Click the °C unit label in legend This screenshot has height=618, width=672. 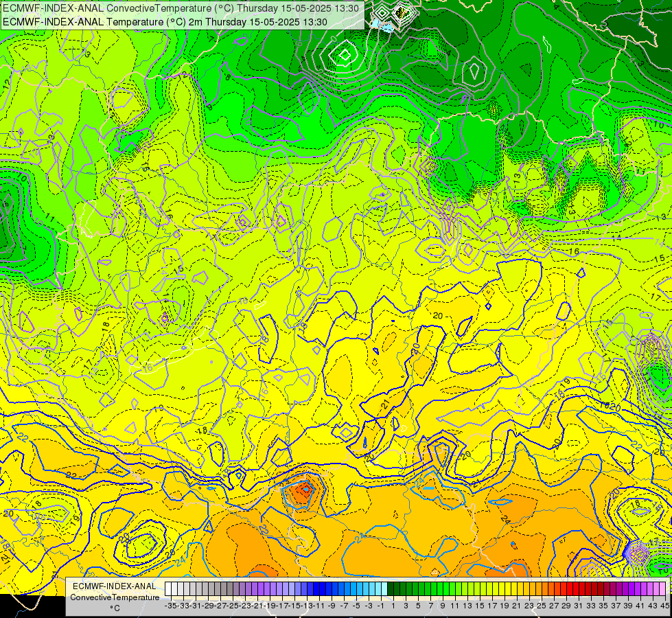point(115,608)
